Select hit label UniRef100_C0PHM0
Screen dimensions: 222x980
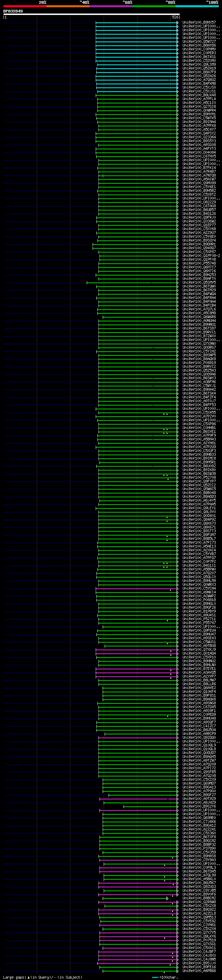199,49
